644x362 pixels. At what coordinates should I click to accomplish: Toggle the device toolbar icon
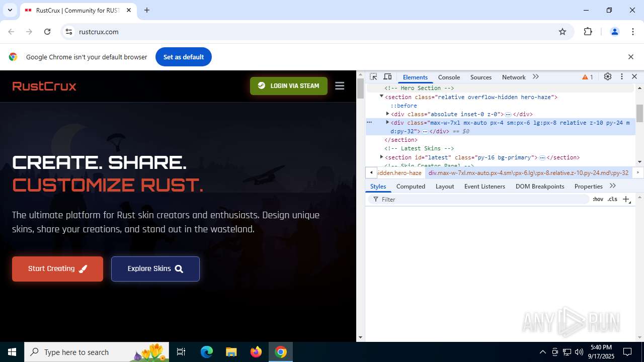click(387, 77)
